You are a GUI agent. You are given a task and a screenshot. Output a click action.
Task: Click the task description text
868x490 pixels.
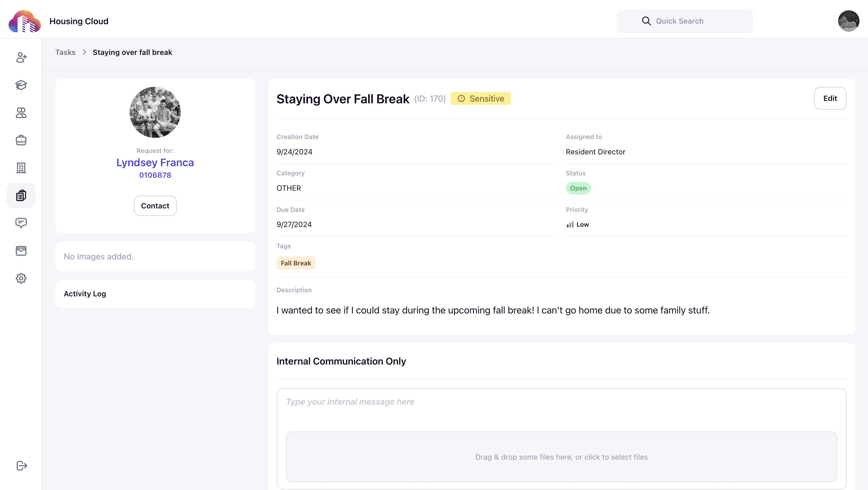point(493,310)
